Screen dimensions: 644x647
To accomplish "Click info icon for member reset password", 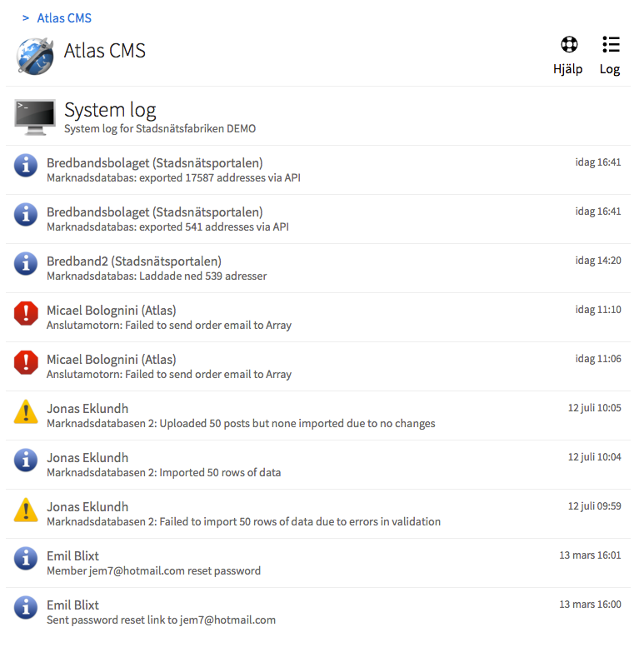I will click(x=26, y=560).
